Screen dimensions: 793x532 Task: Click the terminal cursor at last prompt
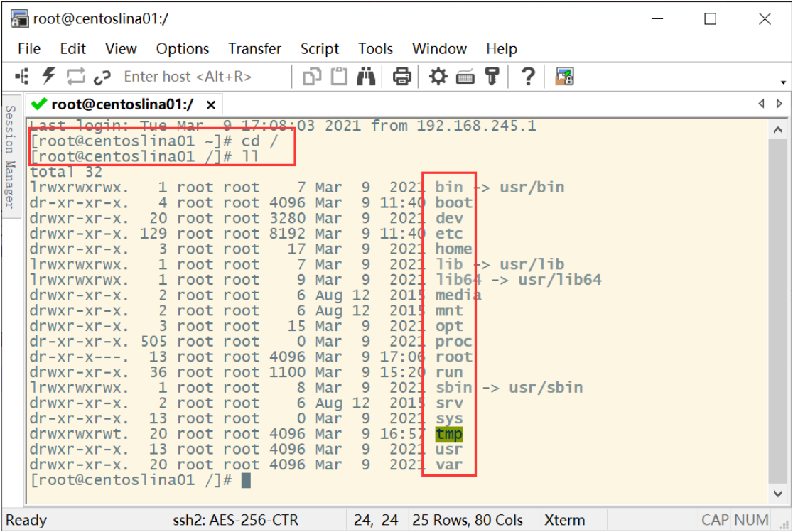pos(246,480)
